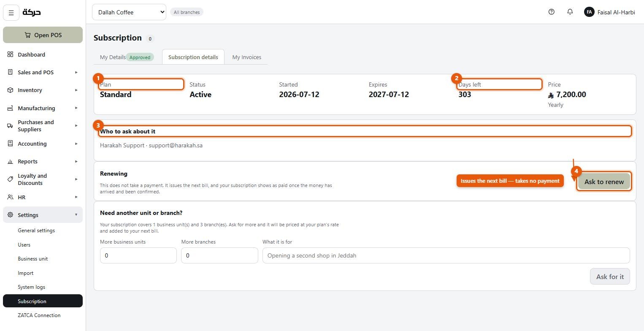Open the Dallah Coffee business dropdown
644x331 pixels.
point(129,12)
